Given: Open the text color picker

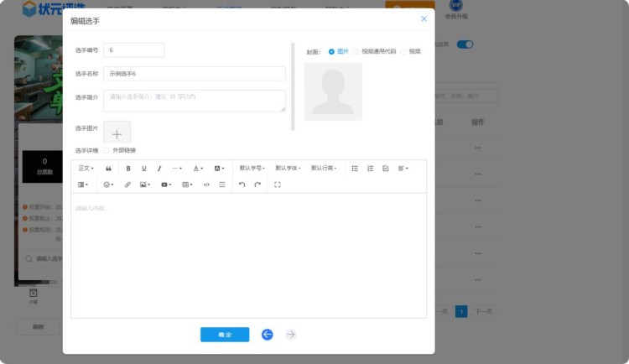Looking at the screenshot, I should [198, 169].
